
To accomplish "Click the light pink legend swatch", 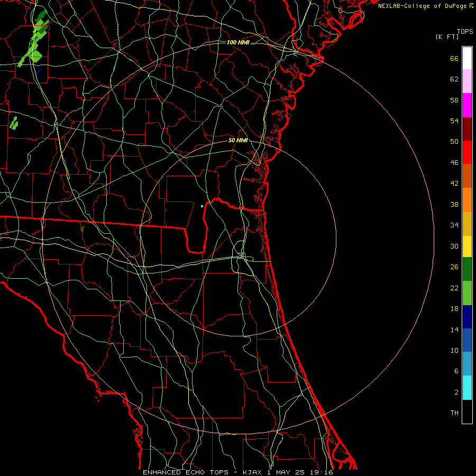I will coord(467,81).
